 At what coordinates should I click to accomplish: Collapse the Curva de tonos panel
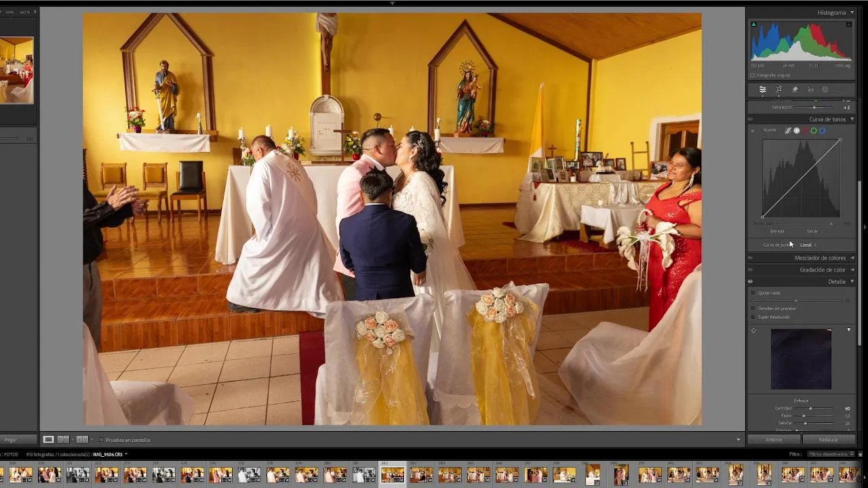pyautogui.click(x=852, y=119)
